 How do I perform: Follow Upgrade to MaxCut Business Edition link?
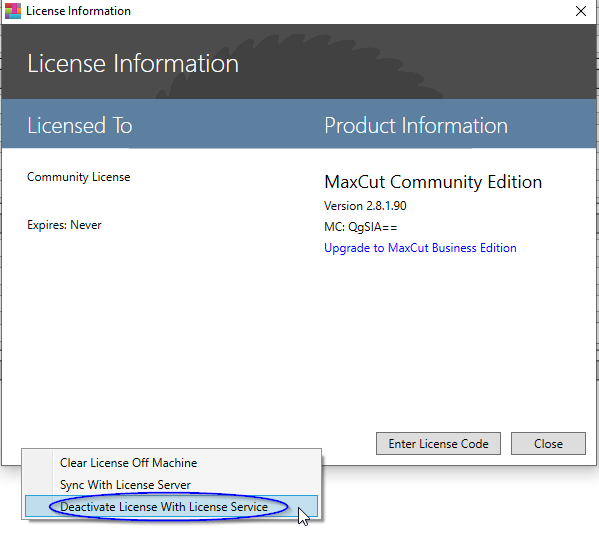pyautogui.click(x=420, y=248)
